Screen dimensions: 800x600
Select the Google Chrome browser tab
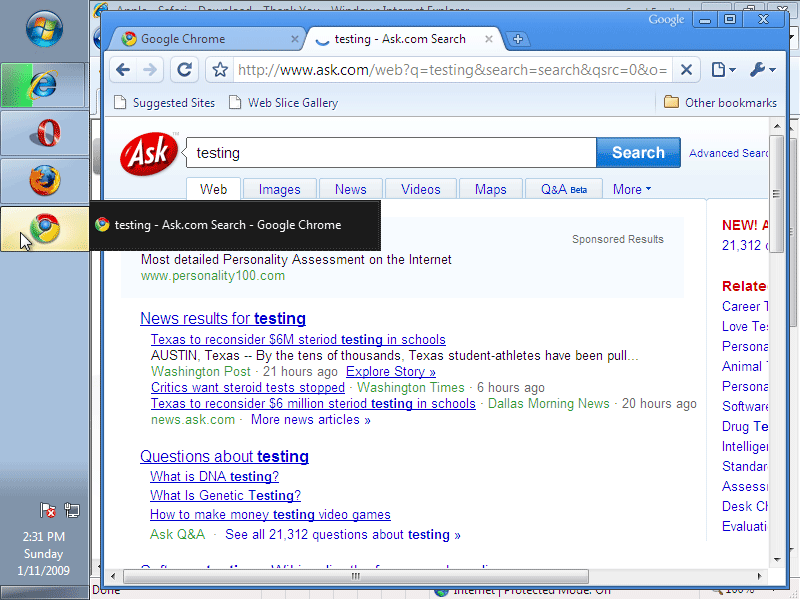pos(200,39)
